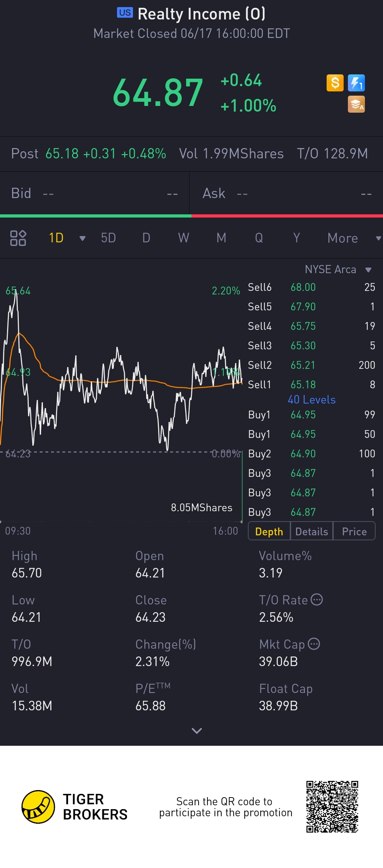Select the W weekly chart period
383x868 pixels.
pyautogui.click(x=184, y=238)
